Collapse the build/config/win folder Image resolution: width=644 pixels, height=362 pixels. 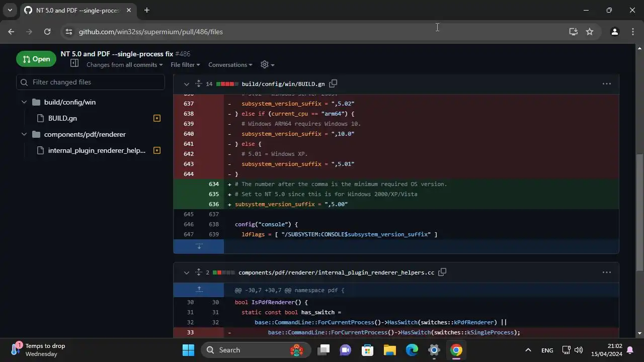[24, 102]
